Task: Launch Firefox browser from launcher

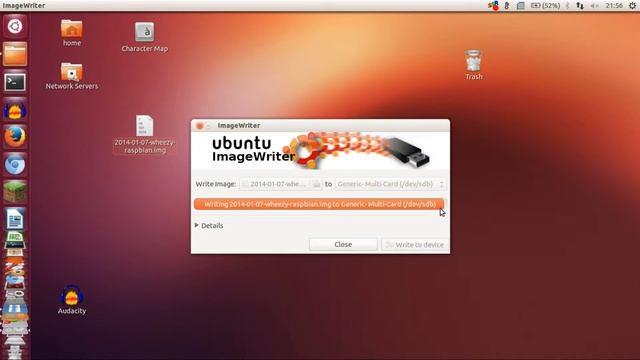Action: click(15, 137)
